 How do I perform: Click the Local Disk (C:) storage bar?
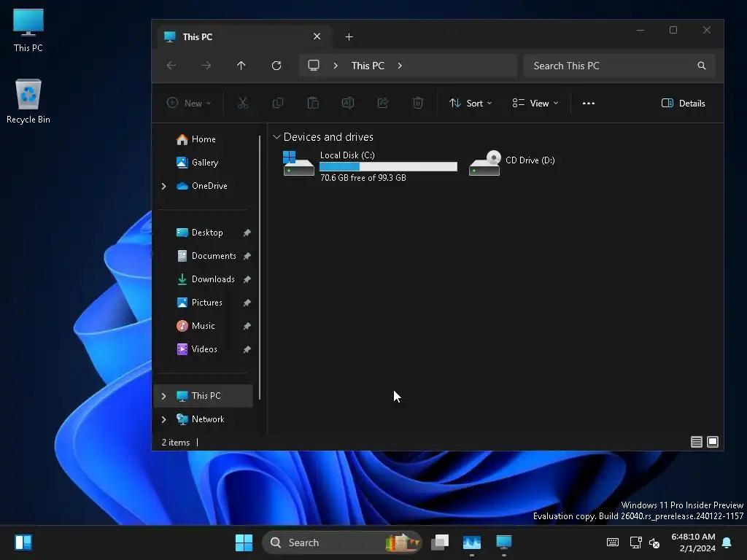pyautogui.click(x=388, y=166)
